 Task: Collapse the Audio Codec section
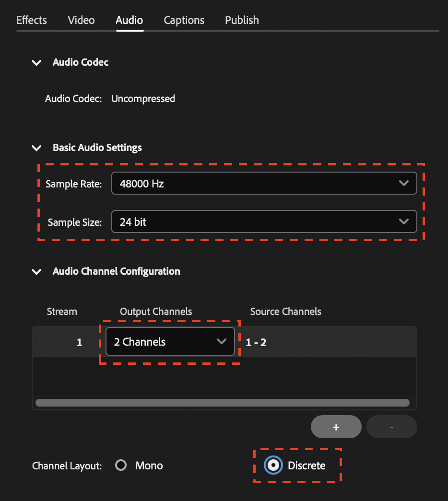36,62
